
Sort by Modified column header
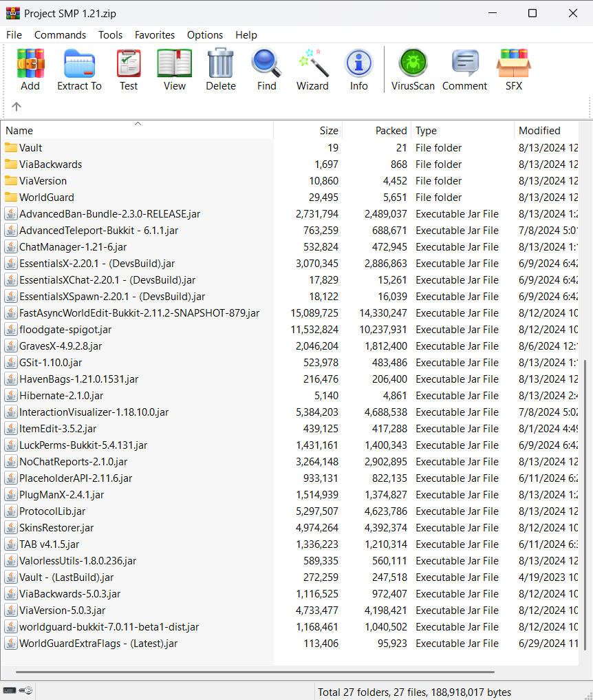point(546,130)
